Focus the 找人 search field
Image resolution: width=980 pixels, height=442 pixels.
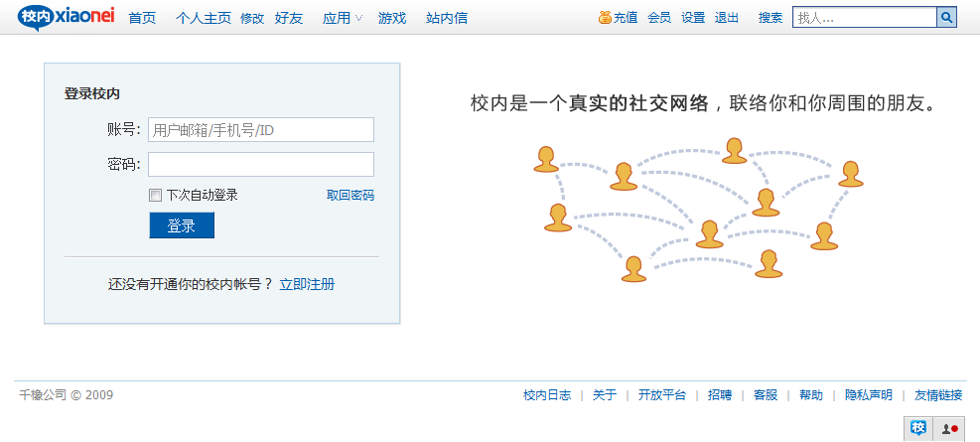pos(865,18)
